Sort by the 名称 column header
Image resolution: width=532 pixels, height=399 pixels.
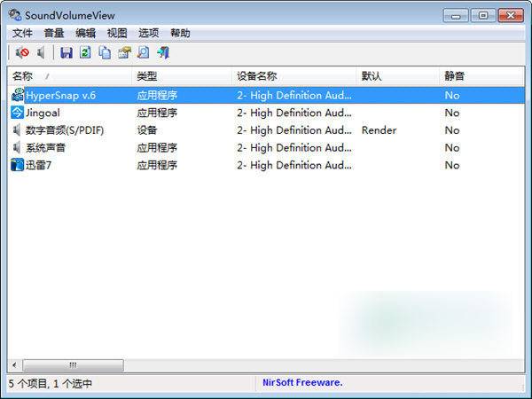(x=69, y=76)
